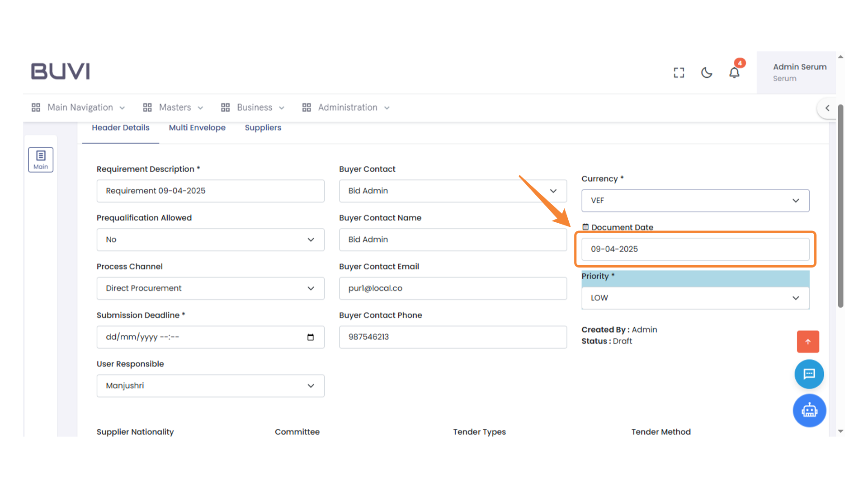868x488 pixels.
Task: Open Prequalification Allowed dropdown
Action: pyautogui.click(x=210, y=239)
